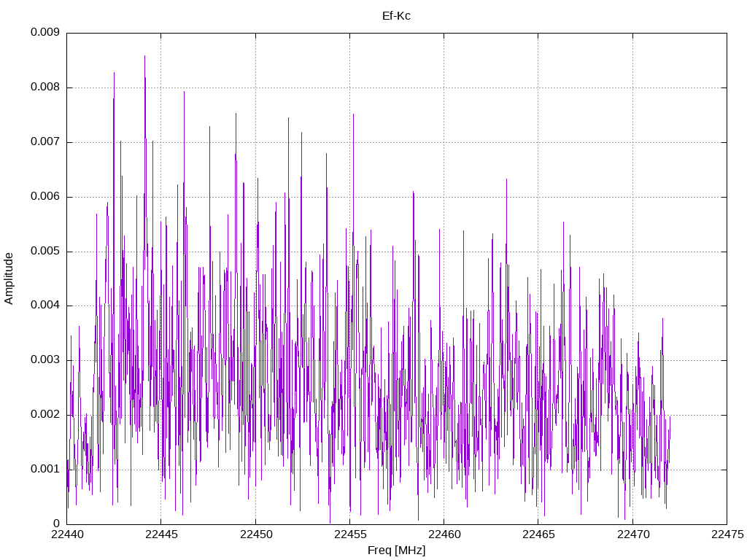This screenshot has width=747, height=560.
Task: Click x-axis tick label "22465"
Action: 539,534
